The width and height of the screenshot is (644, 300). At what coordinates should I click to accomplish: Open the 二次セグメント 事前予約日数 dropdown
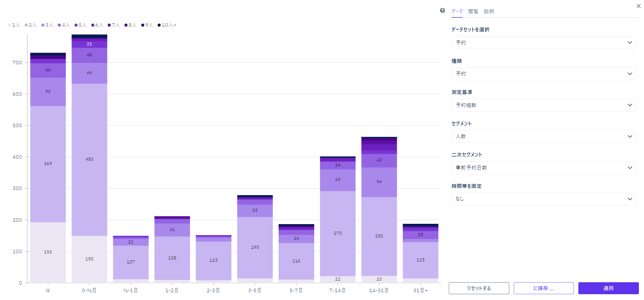(543, 168)
